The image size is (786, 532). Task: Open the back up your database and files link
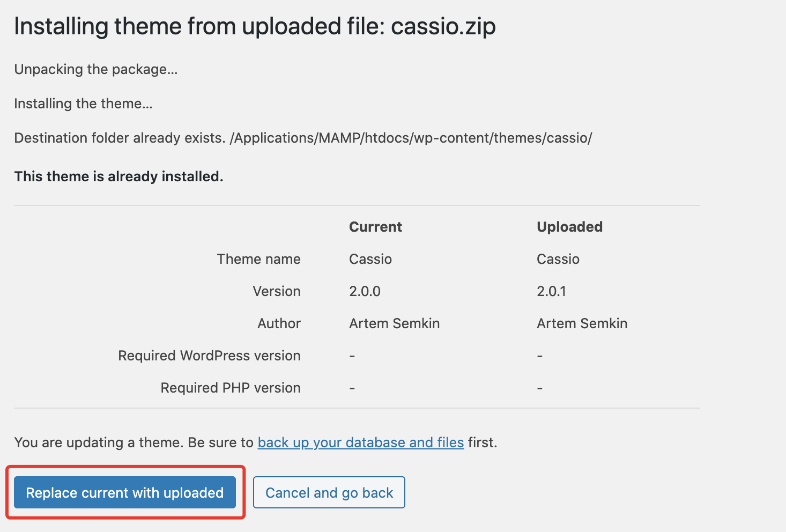[360, 442]
